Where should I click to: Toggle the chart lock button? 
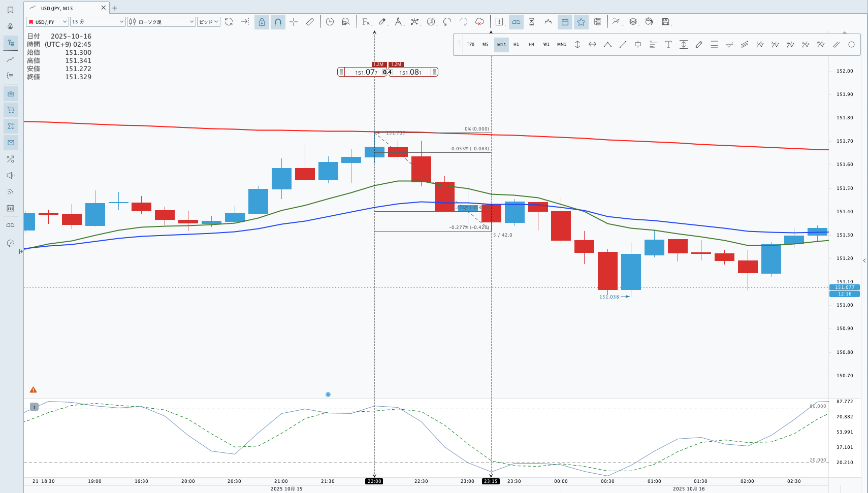coord(262,22)
